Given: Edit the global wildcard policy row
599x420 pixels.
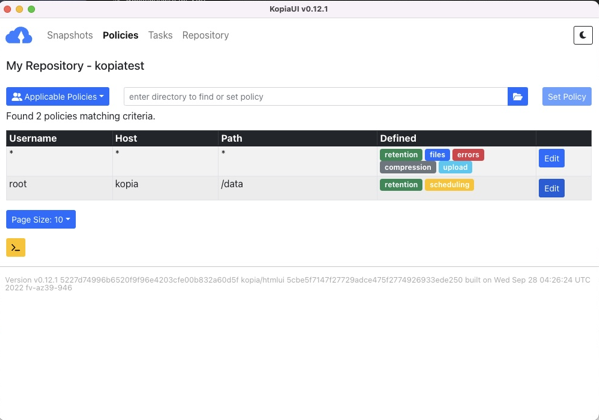Looking at the screenshot, I should [552, 158].
